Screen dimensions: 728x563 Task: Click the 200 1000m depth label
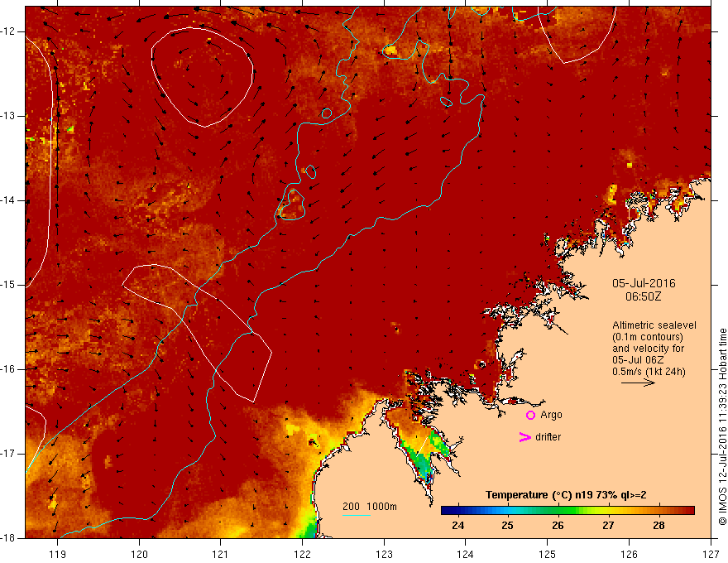tap(370, 507)
